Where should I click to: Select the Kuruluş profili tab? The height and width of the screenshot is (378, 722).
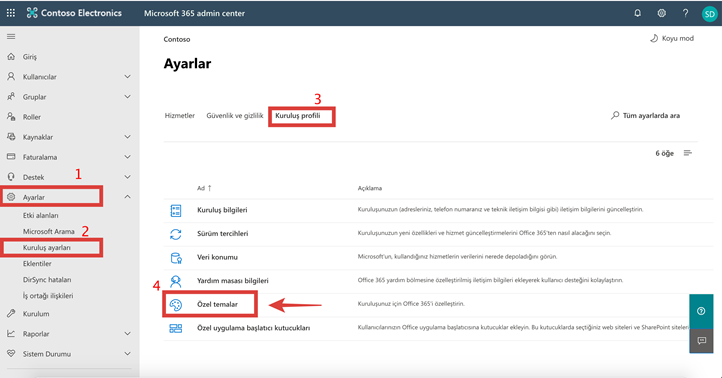click(297, 116)
